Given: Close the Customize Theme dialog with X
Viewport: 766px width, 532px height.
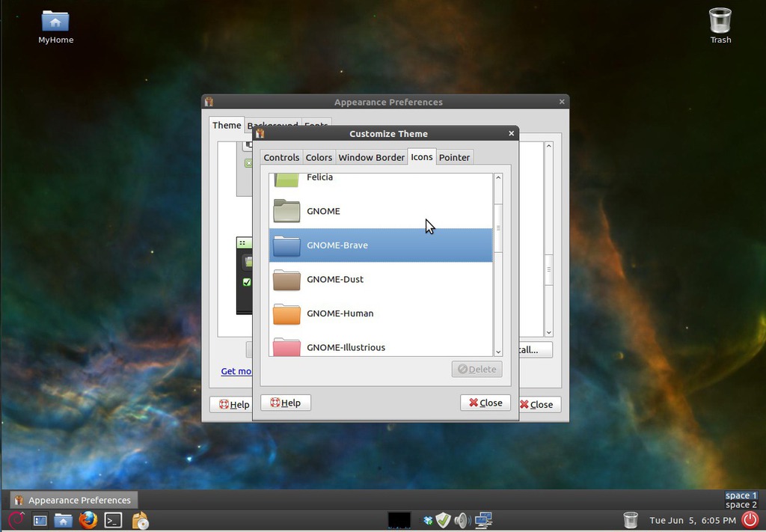Looking at the screenshot, I should point(511,133).
